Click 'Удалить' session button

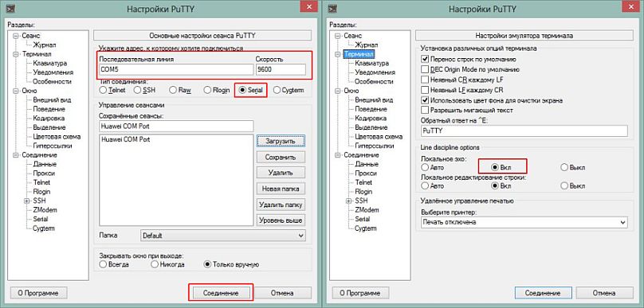tap(281, 173)
